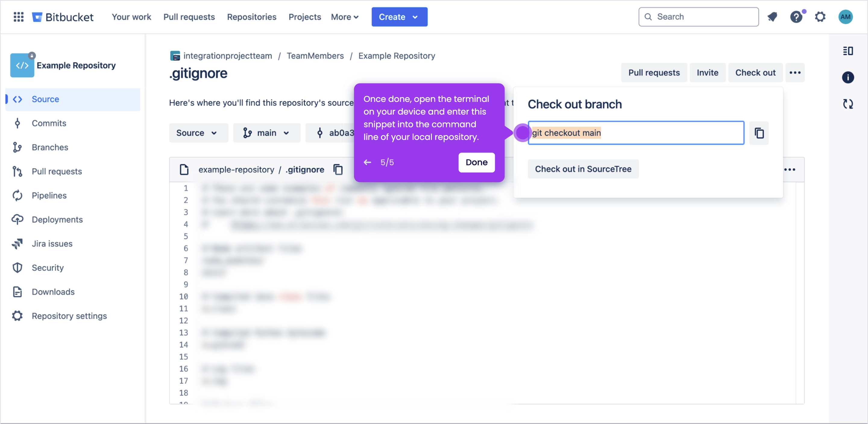Click the Repository settings gear icon

tap(17, 316)
